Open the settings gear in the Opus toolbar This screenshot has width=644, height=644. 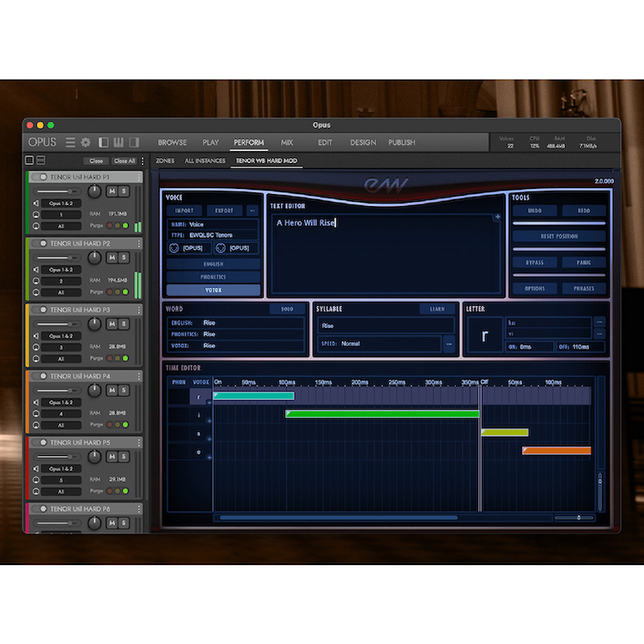pos(86,143)
